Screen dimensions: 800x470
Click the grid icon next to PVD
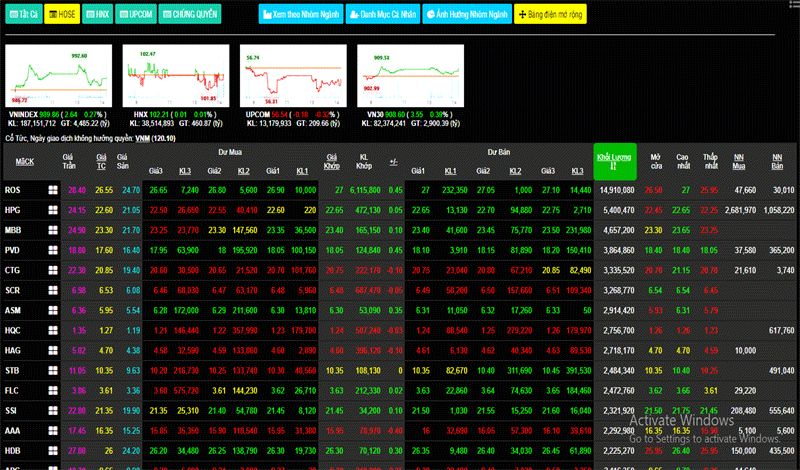53,250
